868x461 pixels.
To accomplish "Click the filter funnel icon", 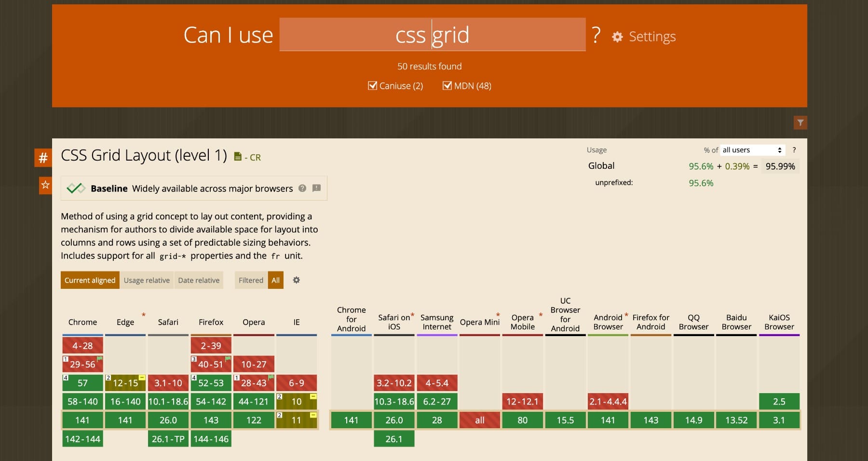I will [x=800, y=122].
